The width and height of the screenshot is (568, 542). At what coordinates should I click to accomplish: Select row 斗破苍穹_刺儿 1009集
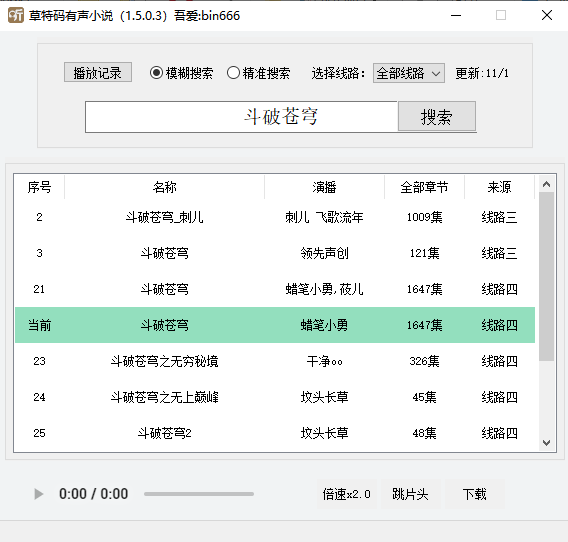click(275, 217)
